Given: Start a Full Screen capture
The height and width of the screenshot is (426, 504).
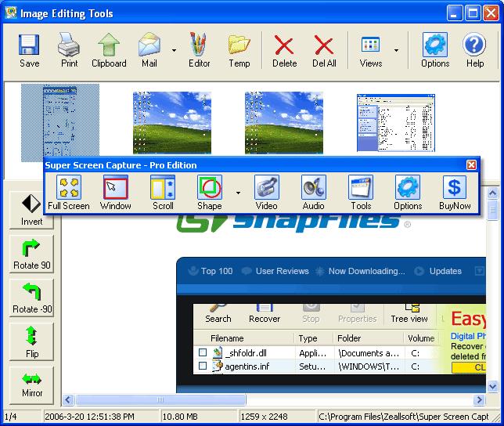Looking at the screenshot, I should 68,187.
